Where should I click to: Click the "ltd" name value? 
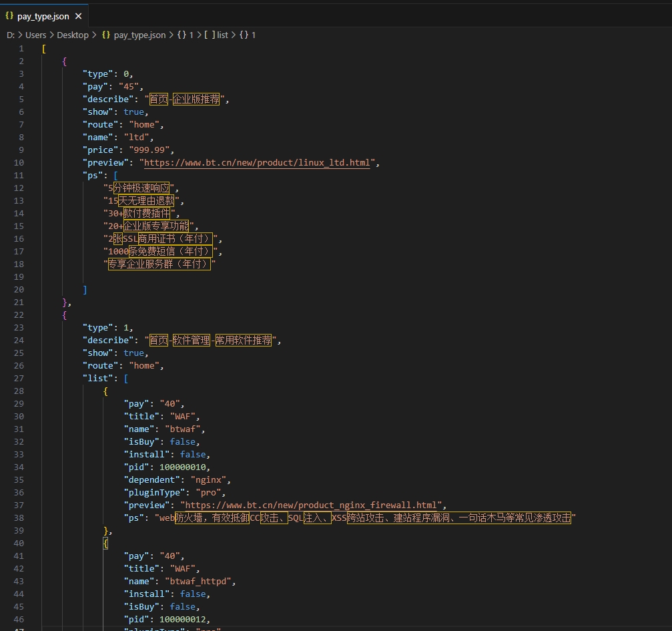pos(138,138)
